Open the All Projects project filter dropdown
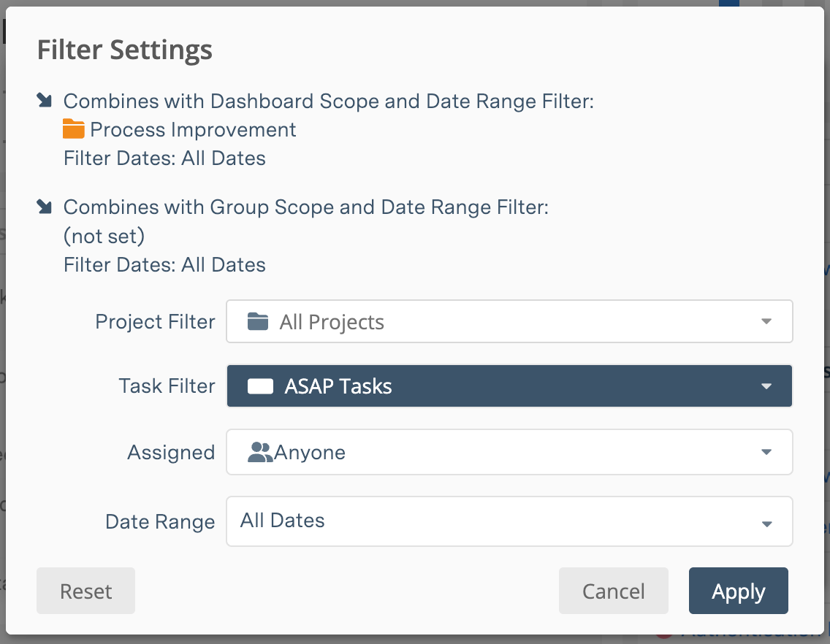Screen dimensions: 830x644 pos(509,321)
